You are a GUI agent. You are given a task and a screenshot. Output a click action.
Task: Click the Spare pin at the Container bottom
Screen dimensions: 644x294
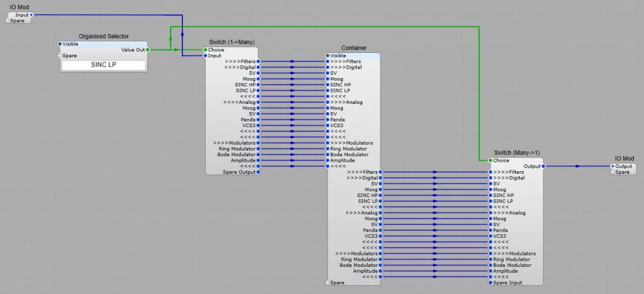pos(327,283)
